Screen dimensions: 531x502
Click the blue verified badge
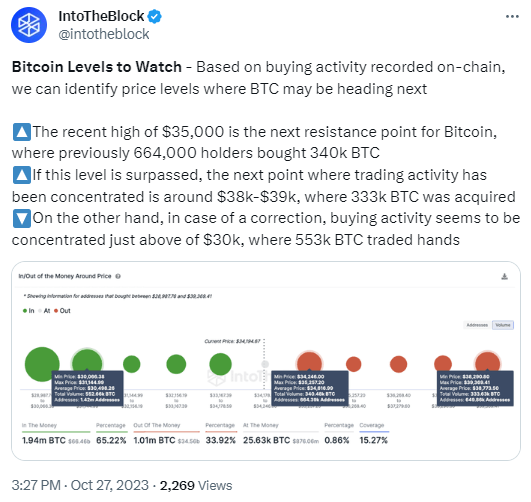[155, 16]
